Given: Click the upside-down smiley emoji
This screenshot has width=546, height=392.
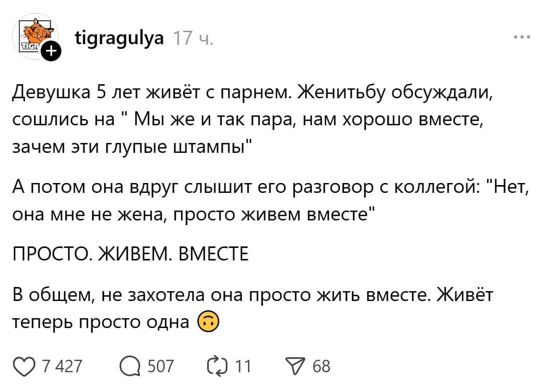Looking at the screenshot, I should pos(208,322).
